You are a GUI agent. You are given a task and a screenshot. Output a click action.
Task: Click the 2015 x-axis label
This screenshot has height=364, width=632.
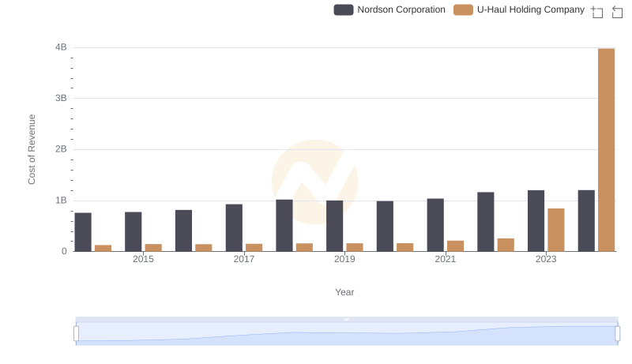coord(143,259)
